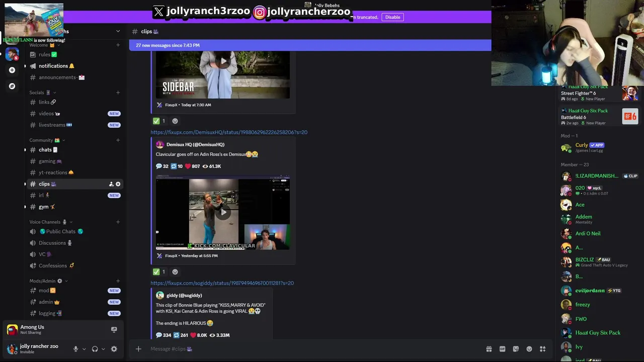Collapse the Voice Channels category

tap(50, 222)
